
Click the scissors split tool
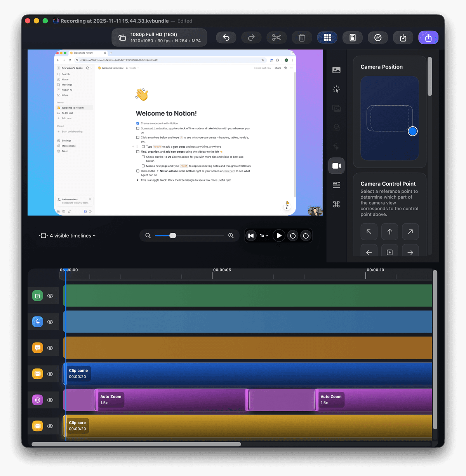[x=276, y=37]
